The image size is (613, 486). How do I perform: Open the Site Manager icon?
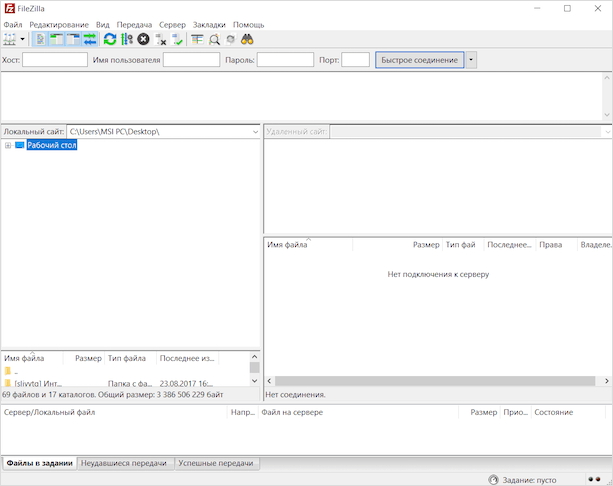coord(10,39)
